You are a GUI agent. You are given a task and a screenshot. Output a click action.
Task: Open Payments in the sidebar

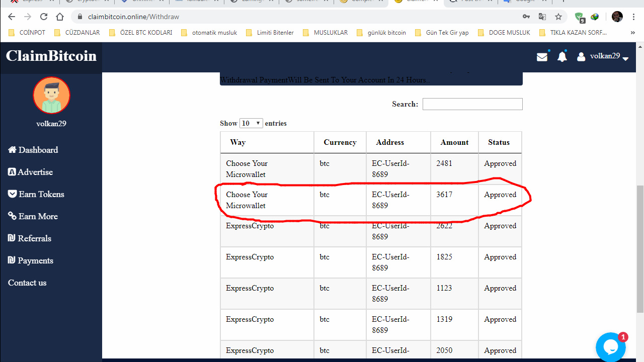coord(31,260)
